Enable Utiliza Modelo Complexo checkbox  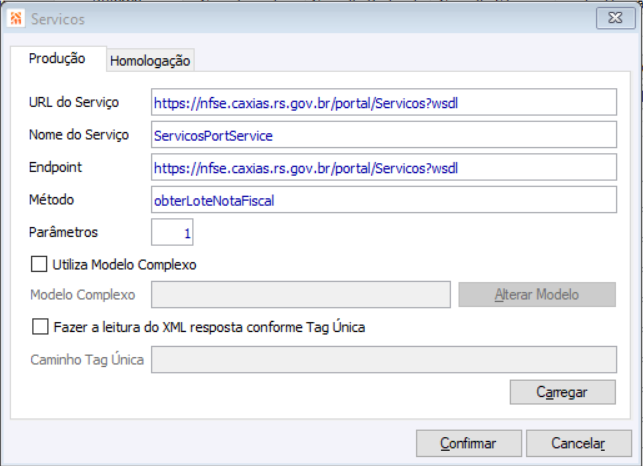40,265
